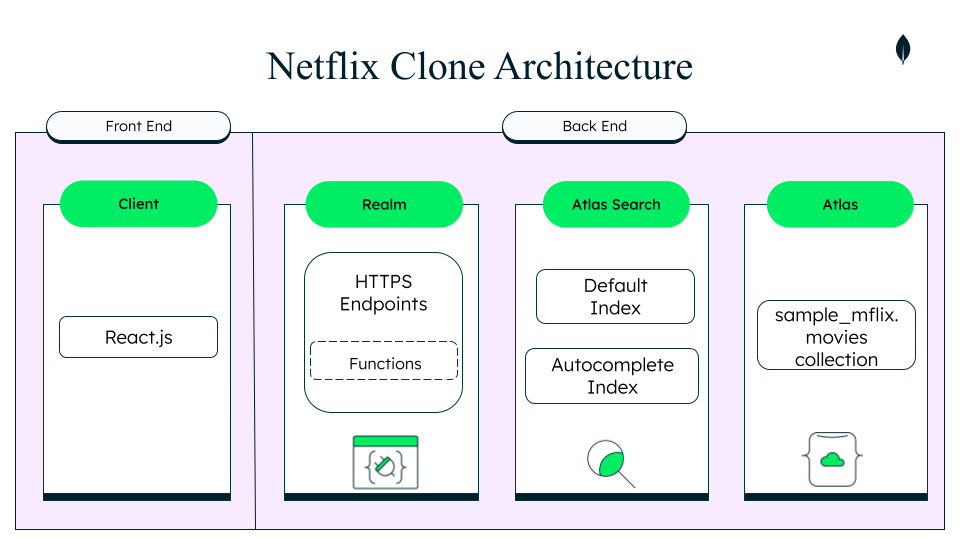Viewport: 960px width, 540px height.
Task: Click the green Realm header
Action: 384,204
